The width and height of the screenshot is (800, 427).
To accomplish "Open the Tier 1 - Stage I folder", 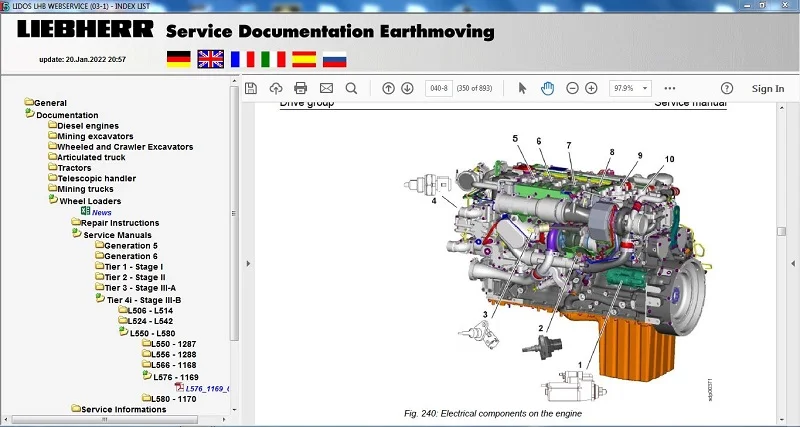I will (x=130, y=267).
